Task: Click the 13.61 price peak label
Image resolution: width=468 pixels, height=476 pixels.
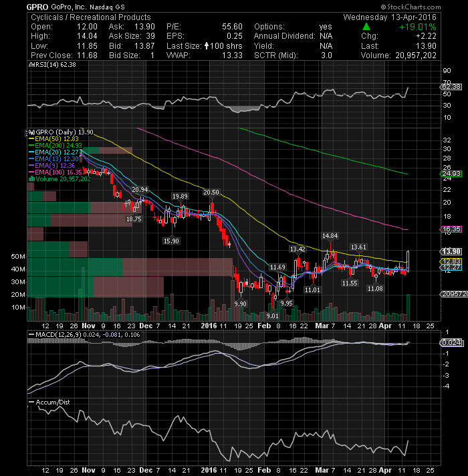Action: coord(358,247)
